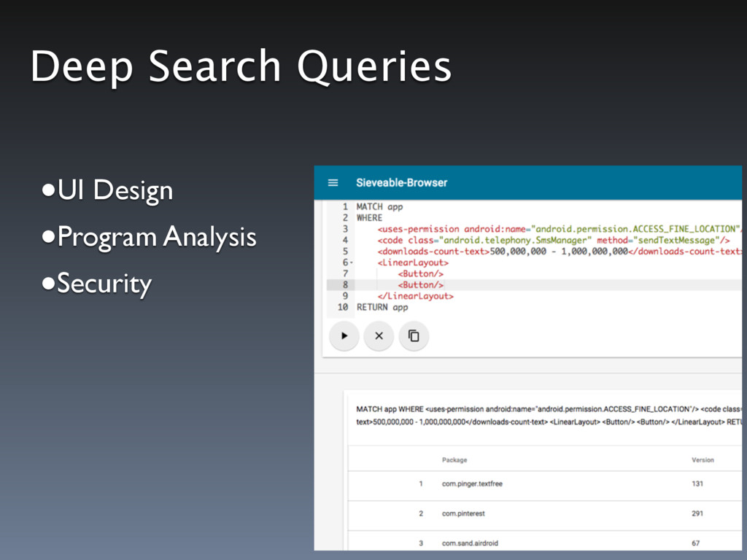Click the Version column header
Viewport: 747px width, 560px height.
(703, 460)
